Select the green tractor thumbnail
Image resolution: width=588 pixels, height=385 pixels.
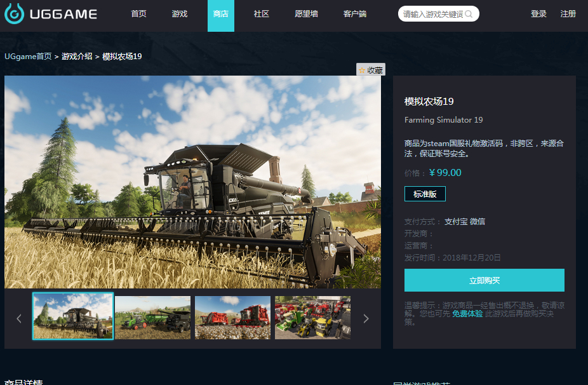pos(152,318)
